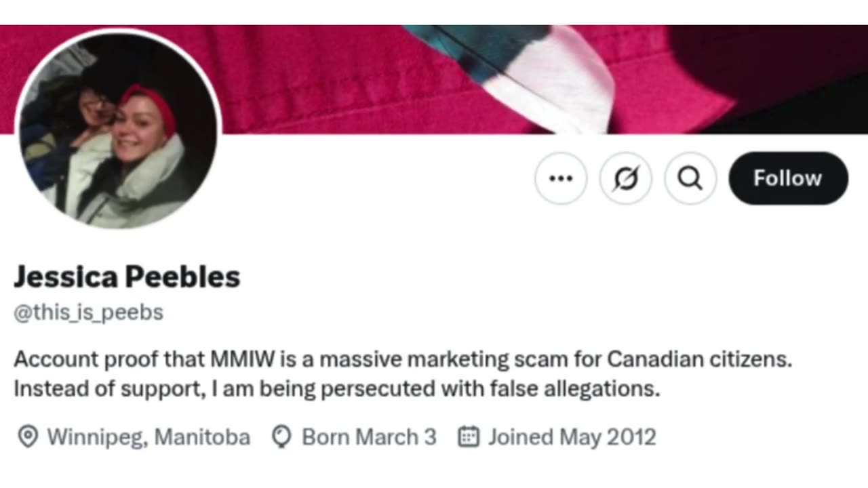Click the Born March 3 text

point(369,437)
